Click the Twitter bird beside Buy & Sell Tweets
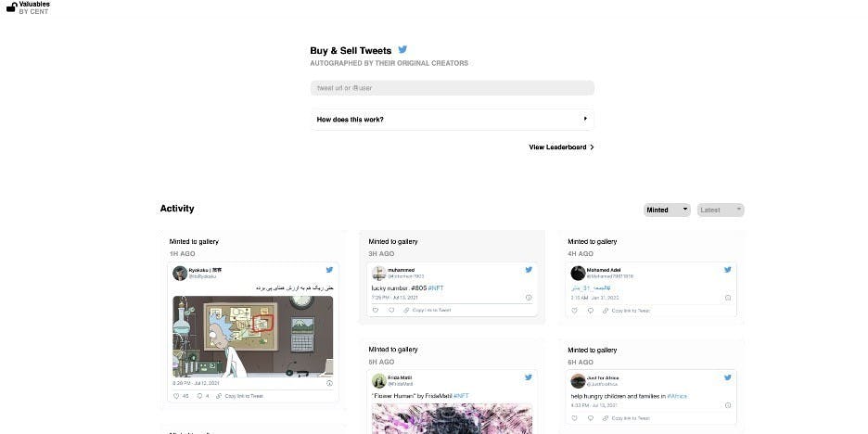Image resolution: width=868 pixels, height=434 pixels. (x=402, y=50)
